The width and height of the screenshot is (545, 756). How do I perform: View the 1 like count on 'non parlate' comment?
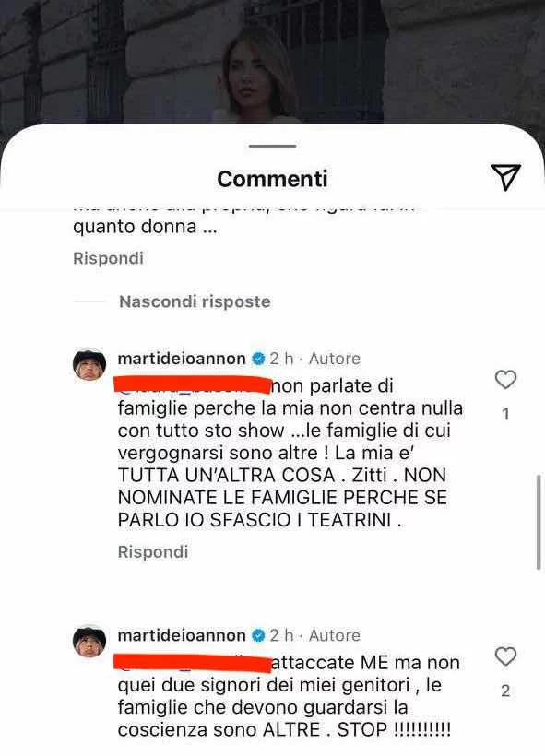[505, 414]
